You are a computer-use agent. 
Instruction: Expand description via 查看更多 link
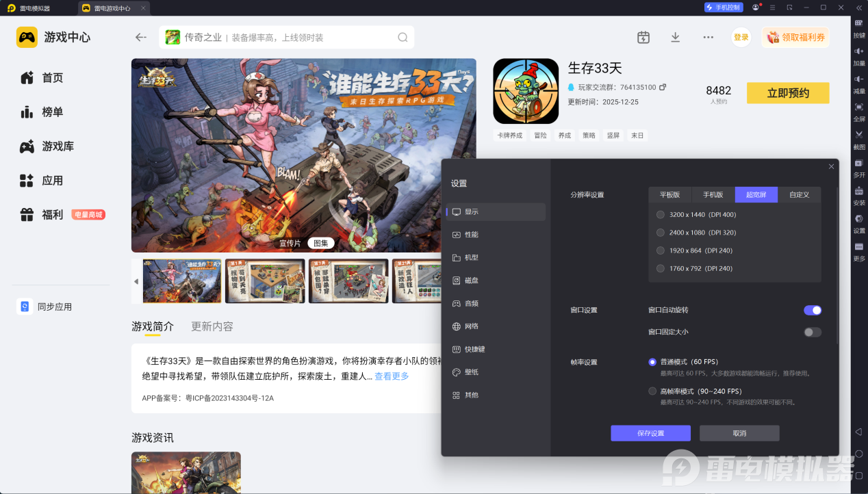[x=392, y=376]
